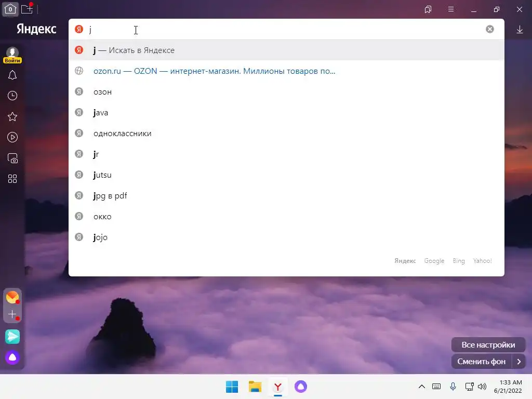Click the Яндекс logo
Image resolution: width=532 pixels, height=399 pixels.
[36, 30]
